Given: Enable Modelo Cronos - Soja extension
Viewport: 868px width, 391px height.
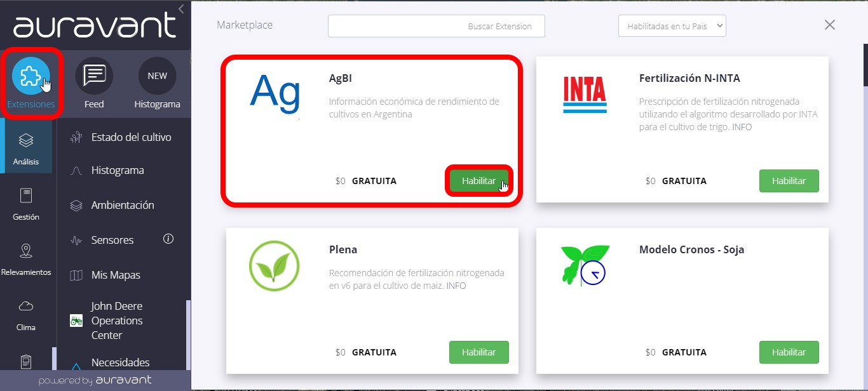Looking at the screenshot, I should pyautogui.click(x=789, y=352).
